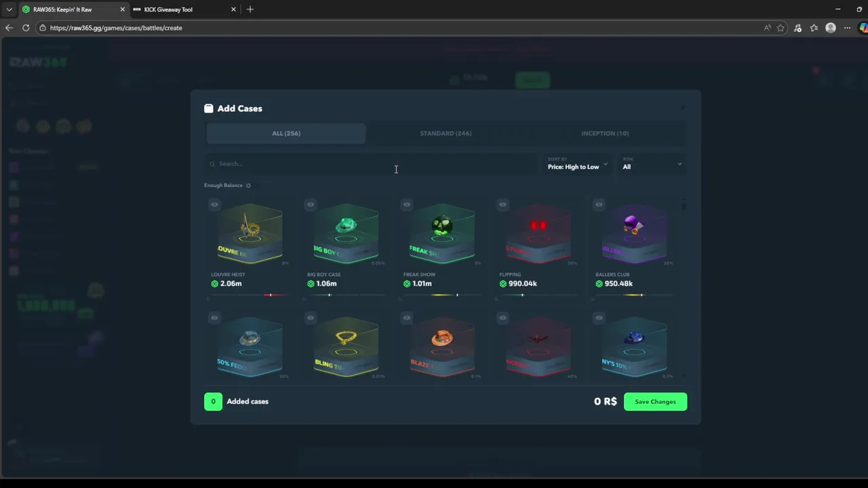Click the Add Cases header icon
The image size is (868, 488).
[209, 108]
